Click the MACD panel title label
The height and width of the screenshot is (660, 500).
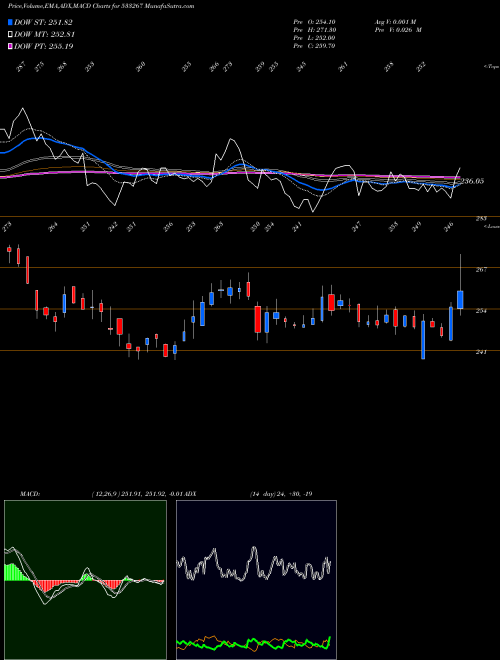(x=30, y=494)
